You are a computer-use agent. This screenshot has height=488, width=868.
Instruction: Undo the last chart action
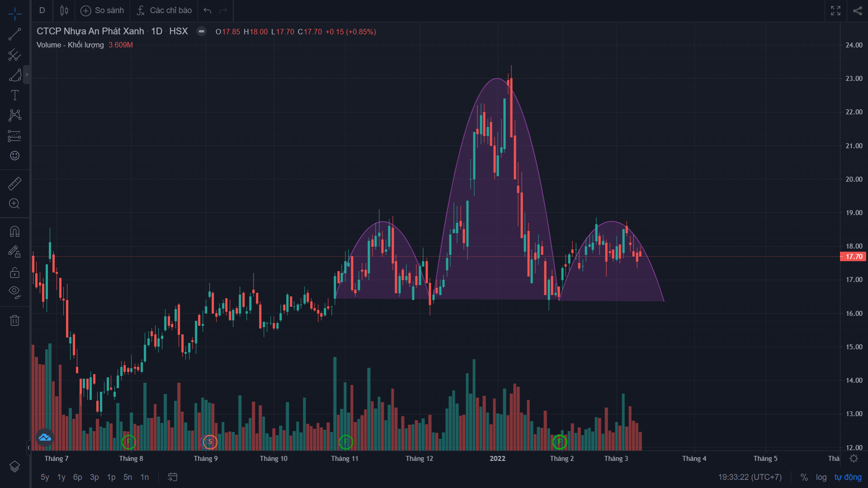point(208,10)
